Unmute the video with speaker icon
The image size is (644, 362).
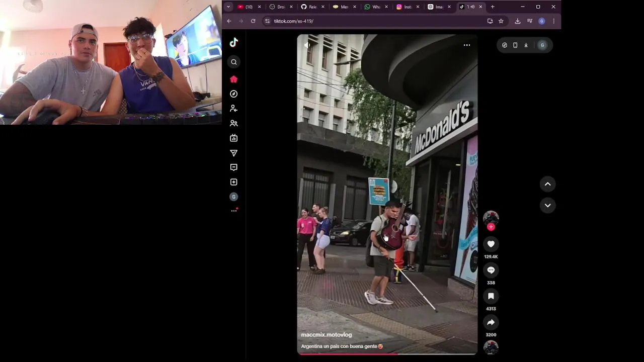307,45
